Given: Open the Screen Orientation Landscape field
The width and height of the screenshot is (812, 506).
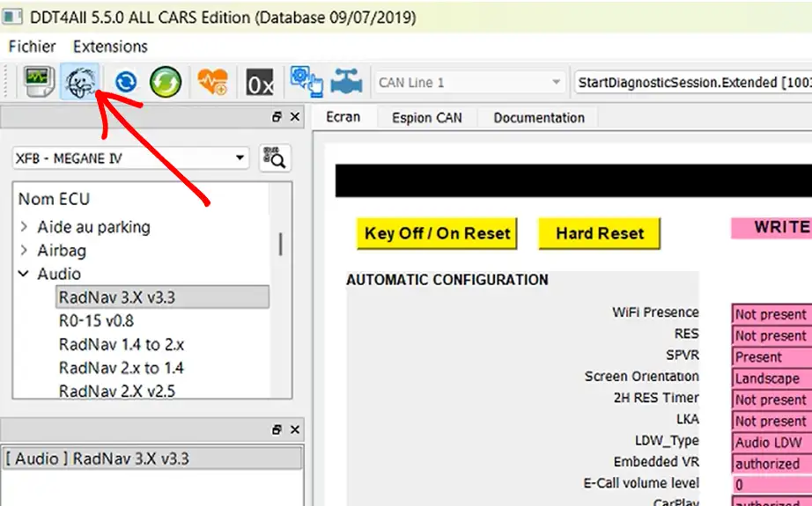Looking at the screenshot, I should click(x=771, y=378).
